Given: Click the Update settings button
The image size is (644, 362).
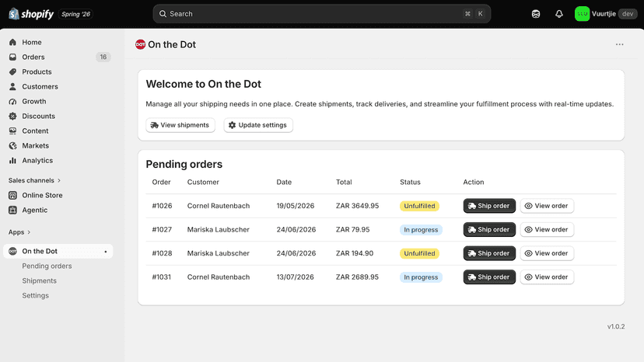Looking at the screenshot, I should (x=258, y=125).
